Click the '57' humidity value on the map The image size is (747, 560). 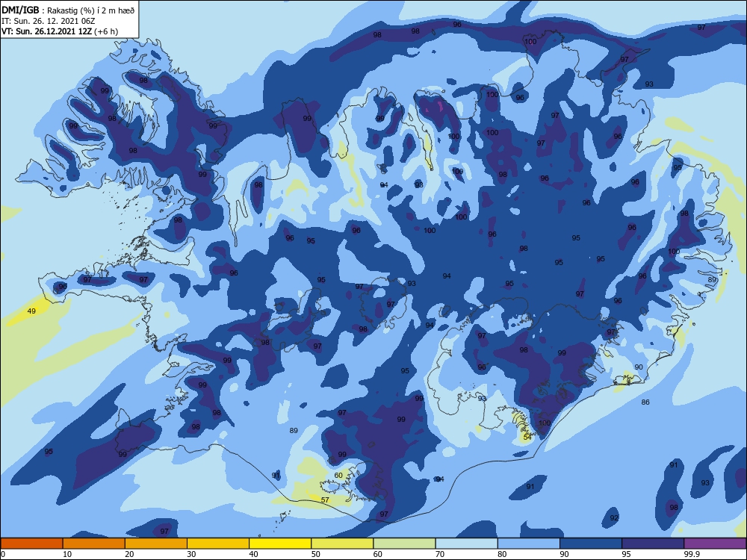pyautogui.click(x=325, y=500)
